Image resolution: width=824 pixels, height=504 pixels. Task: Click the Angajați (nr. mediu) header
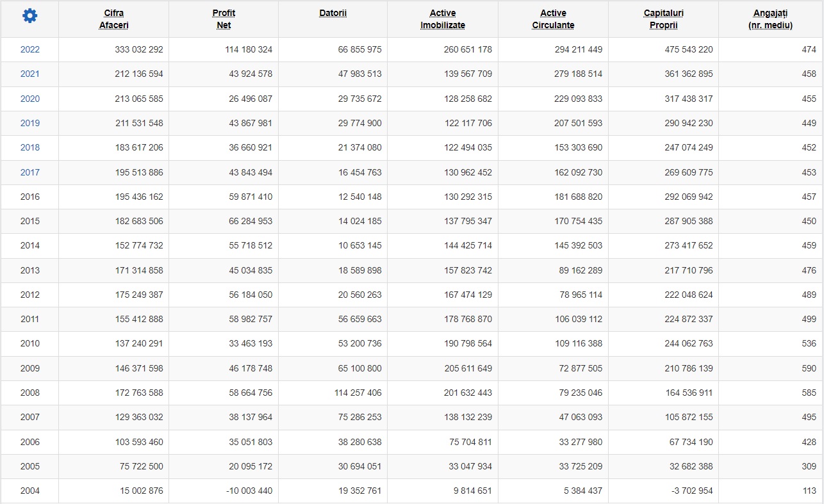click(770, 19)
